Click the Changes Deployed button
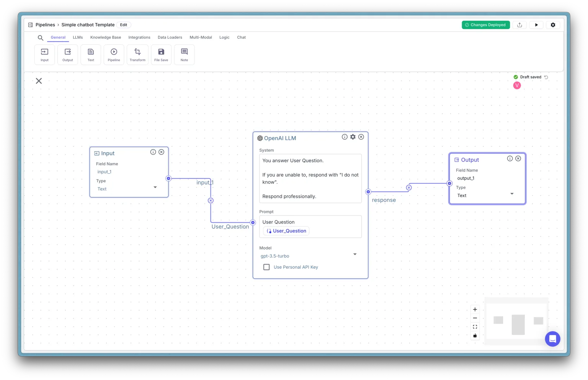588x380 pixels. (485, 25)
